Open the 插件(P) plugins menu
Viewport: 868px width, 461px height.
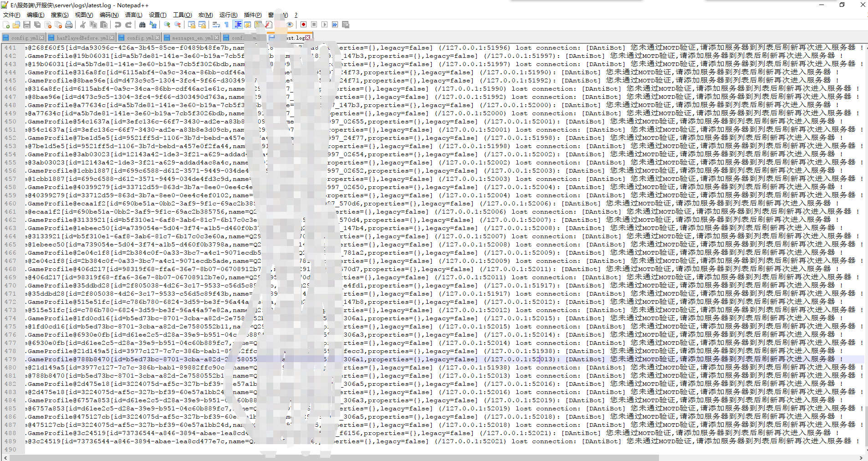click(253, 15)
